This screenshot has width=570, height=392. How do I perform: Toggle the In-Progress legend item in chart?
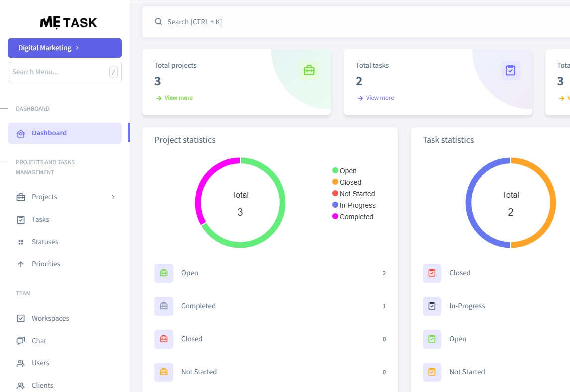pos(354,205)
